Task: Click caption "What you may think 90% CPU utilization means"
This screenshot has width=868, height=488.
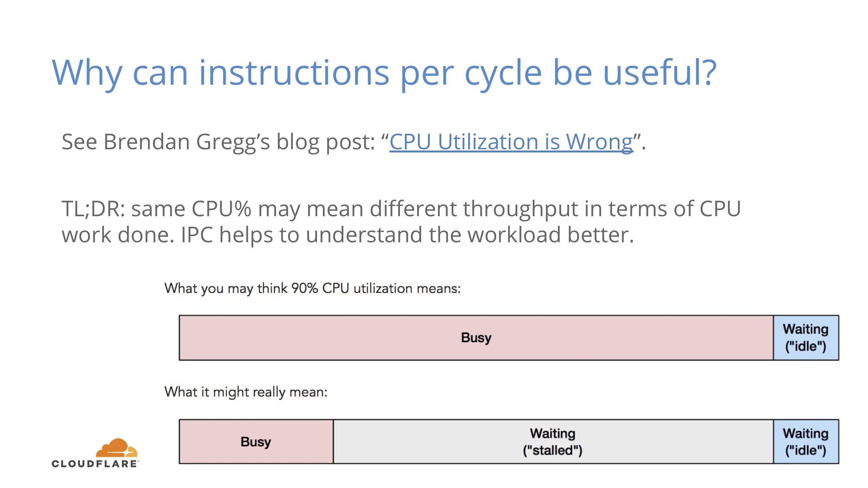Action: tap(312, 288)
